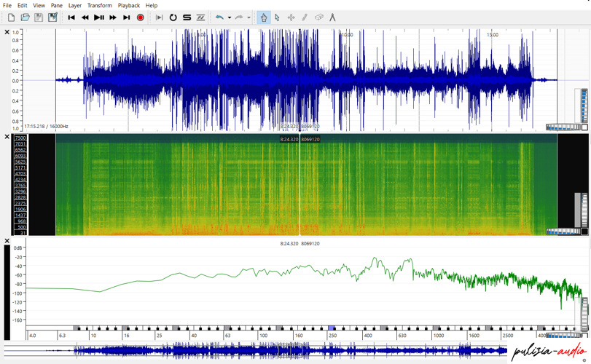Choose the Erase tool

coord(319,17)
